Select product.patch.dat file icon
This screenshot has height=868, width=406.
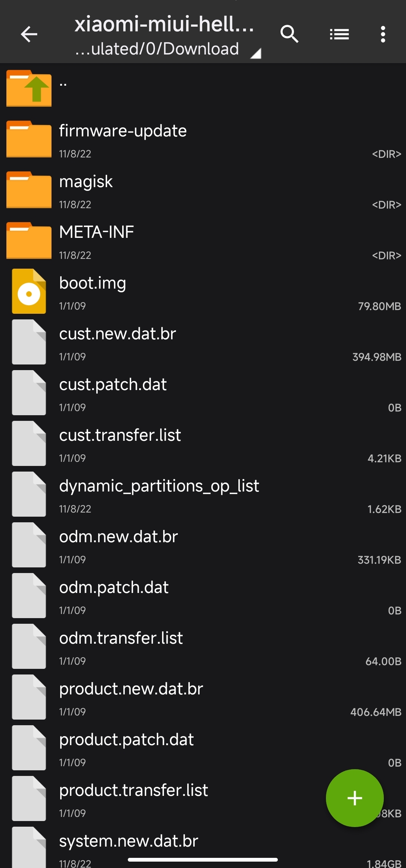pyautogui.click(x=29, y=748)
